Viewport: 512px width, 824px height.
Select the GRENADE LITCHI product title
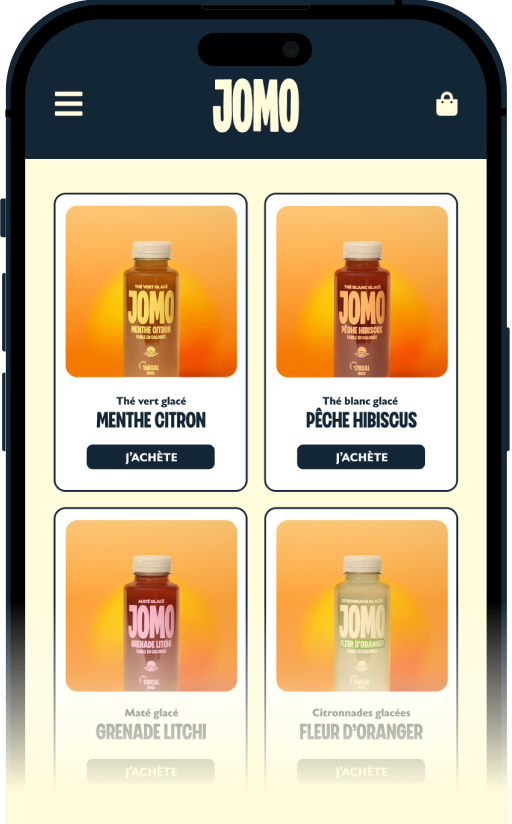tap(151, 732)
